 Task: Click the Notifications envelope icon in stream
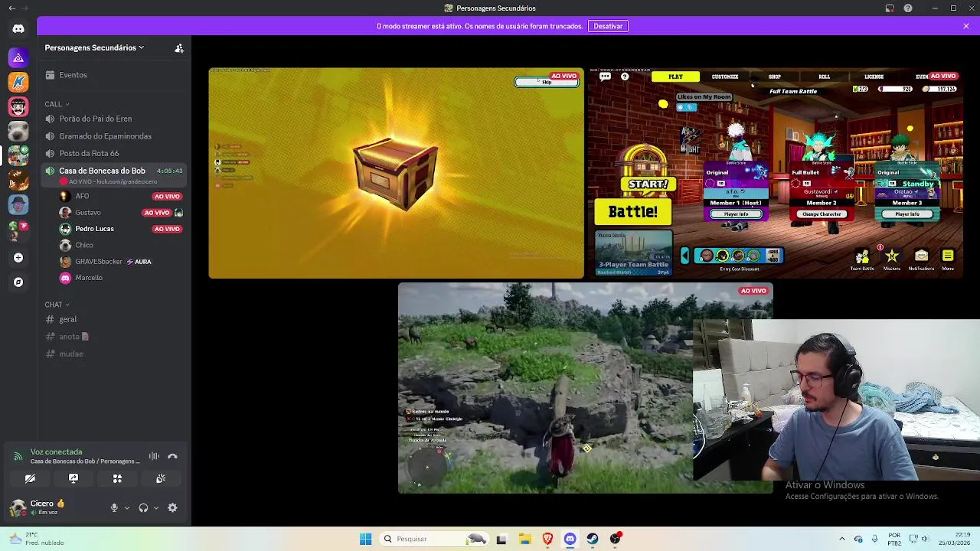(921, 257)
